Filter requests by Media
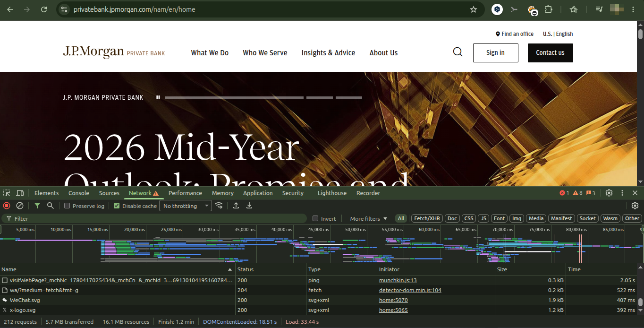The image size is (644, 328). pyautogui.click(x=536, y=218)
